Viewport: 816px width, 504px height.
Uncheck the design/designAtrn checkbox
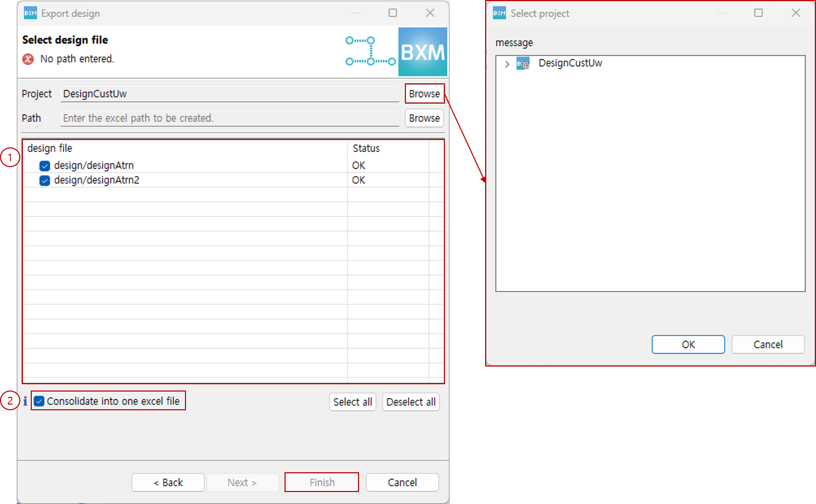pyautogui.click(x=45, y=166)
